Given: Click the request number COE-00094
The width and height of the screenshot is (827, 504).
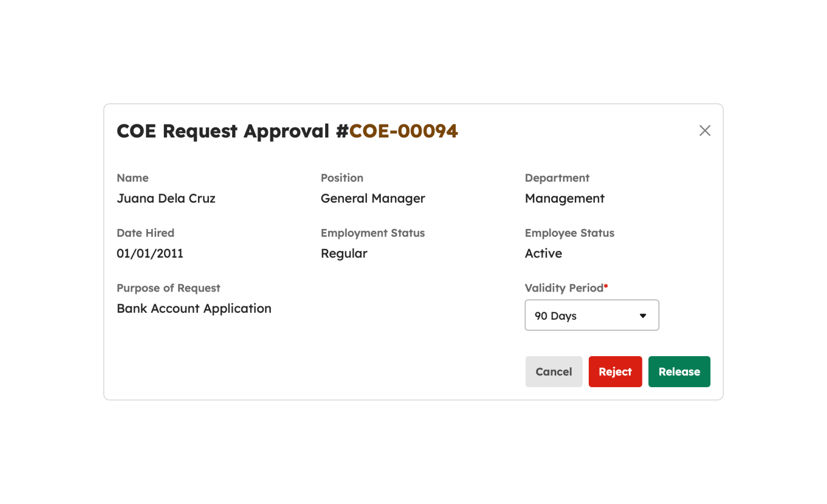Looking at the screenshot, I should (x=403, y=131).
